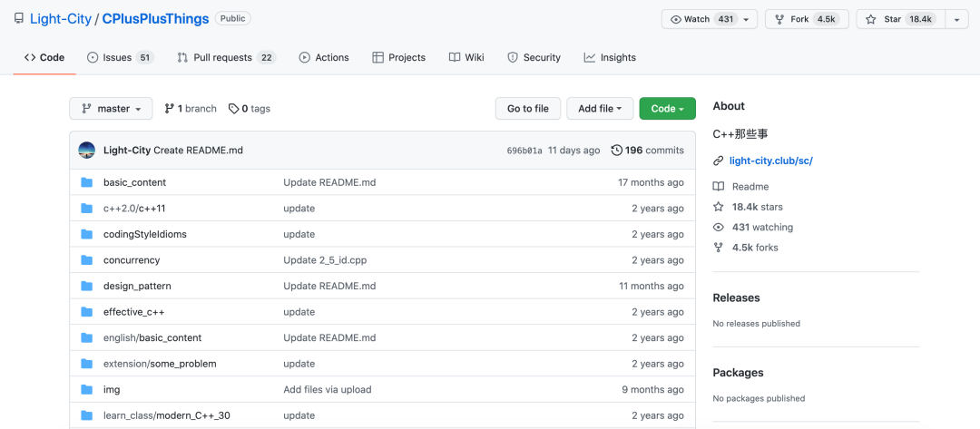Click the book icon beside Readme

[719, 187]
